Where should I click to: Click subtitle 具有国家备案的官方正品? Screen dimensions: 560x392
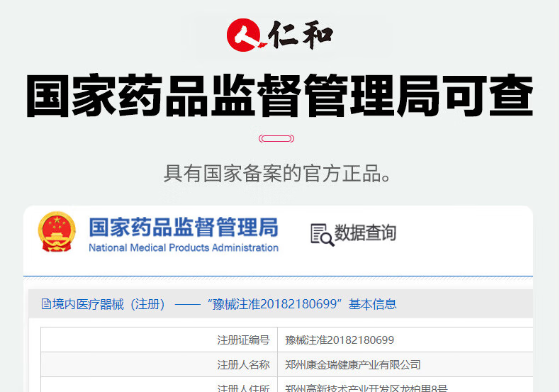pyautogui.click(x=276, y=174)
